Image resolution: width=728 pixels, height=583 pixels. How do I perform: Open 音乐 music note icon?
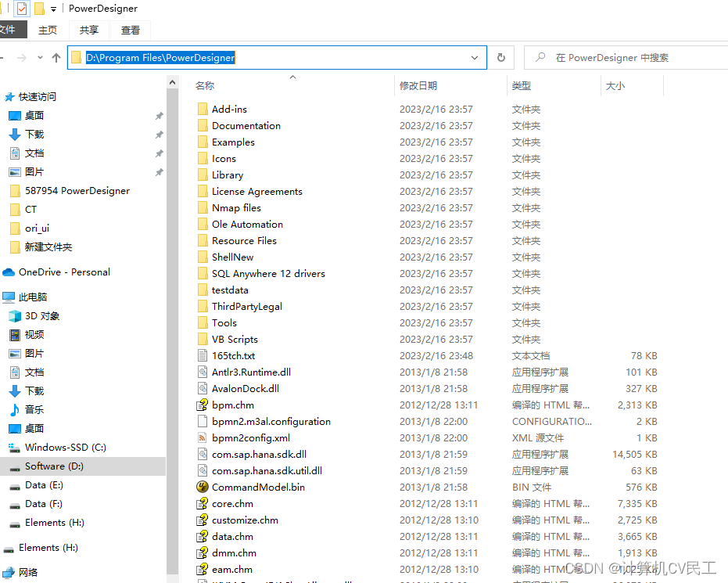coord(15,410)
